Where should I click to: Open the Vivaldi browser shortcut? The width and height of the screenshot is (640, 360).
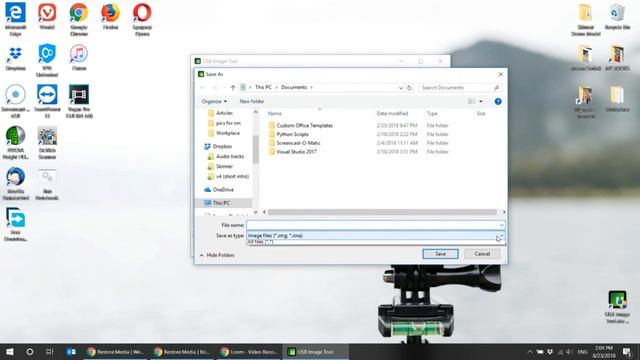47,16
